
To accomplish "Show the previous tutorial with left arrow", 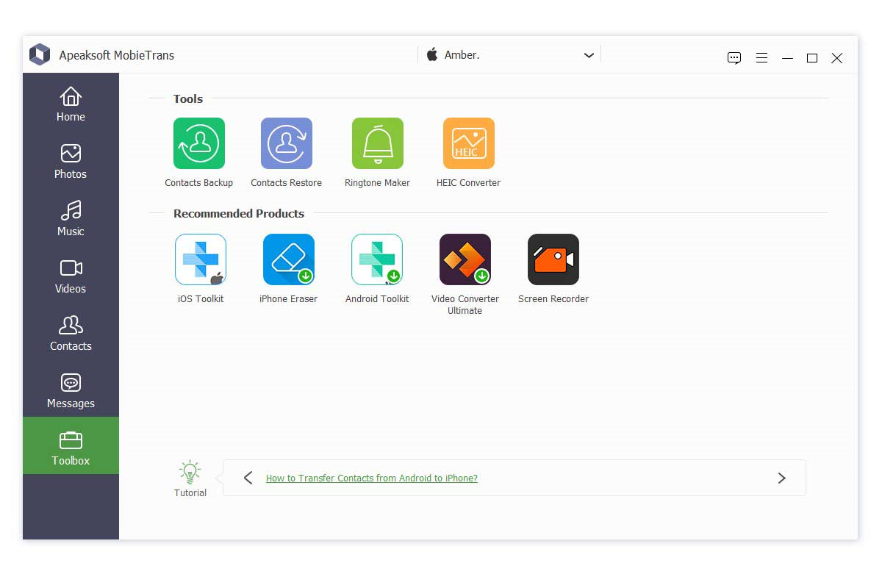I will (248, 478).
